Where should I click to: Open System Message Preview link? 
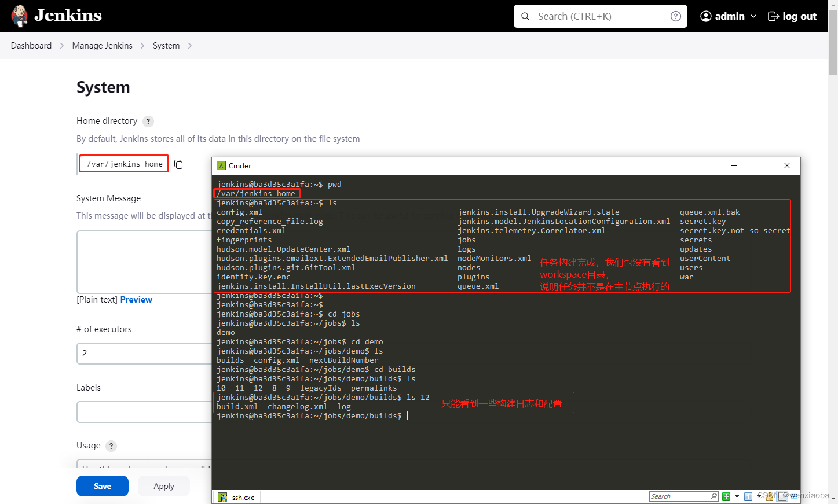(136, 300)
